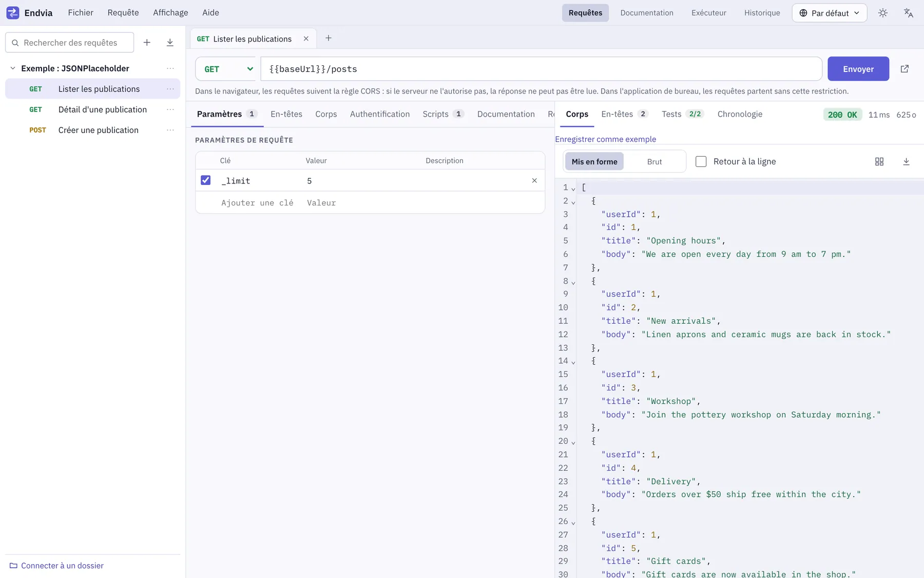Send the request with Envoyer
The image size is (924, 578).
pyautogui.click(x=858, y=69)
